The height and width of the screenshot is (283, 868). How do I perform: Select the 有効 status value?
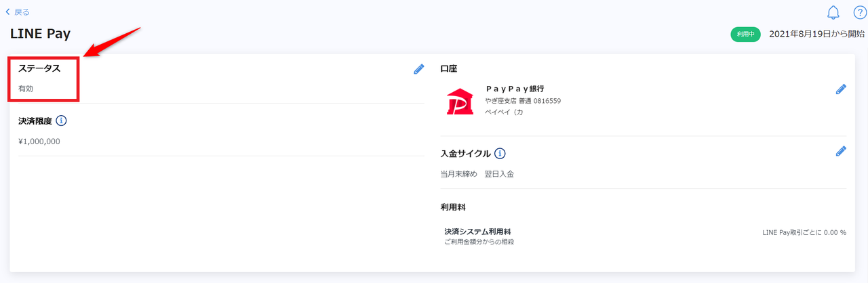pos(26,89)
